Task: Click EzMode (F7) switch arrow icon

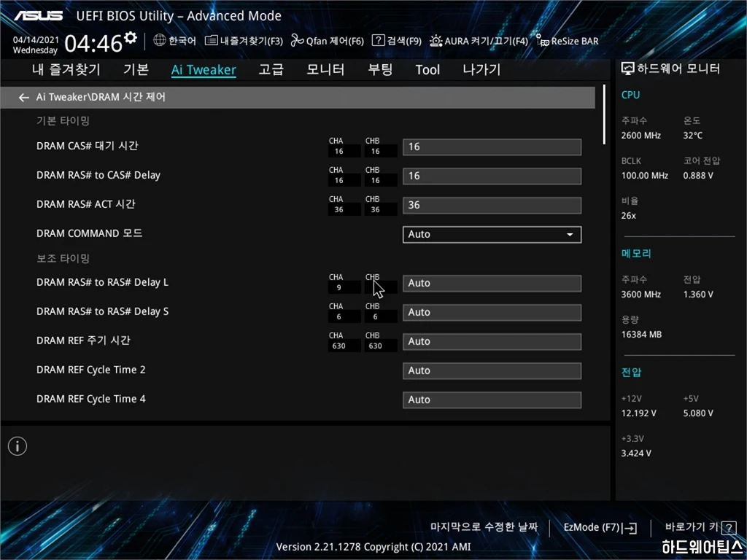Action: (630, 528)
